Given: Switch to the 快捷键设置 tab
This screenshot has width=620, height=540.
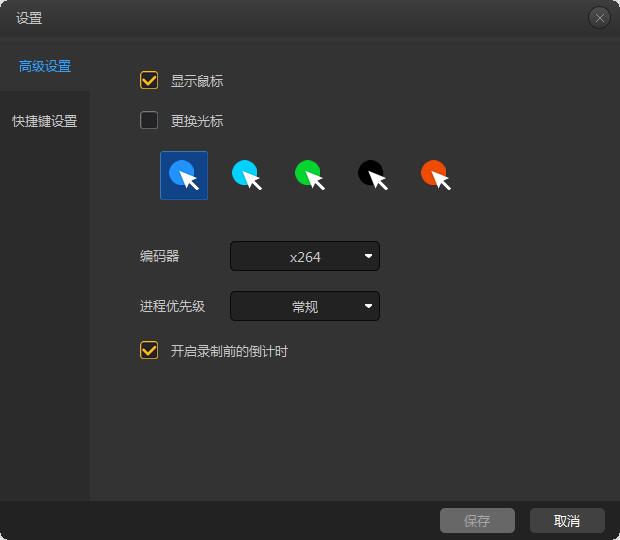Looking at the screenshot, I should click(45, 121).
